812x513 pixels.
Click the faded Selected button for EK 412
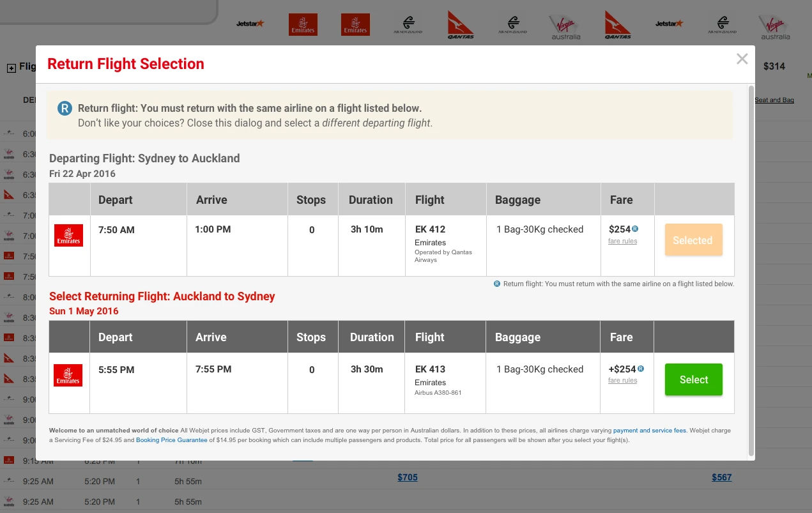click(693, 240)
